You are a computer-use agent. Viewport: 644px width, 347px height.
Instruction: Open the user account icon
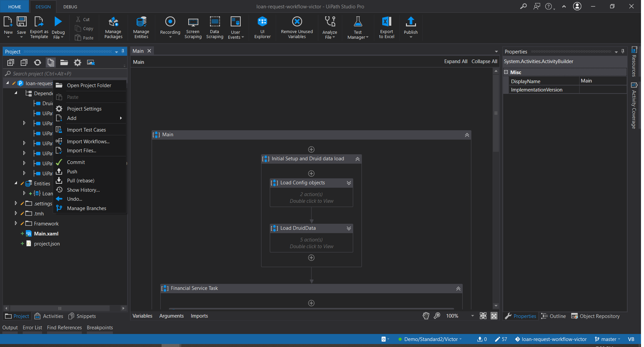click(x=577, y=6)
